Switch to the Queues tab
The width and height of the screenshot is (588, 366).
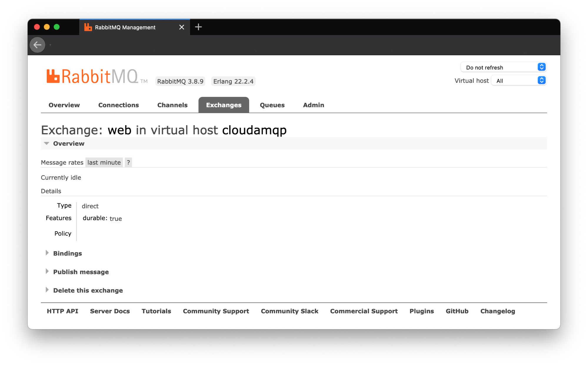pyautogui.click(x=272, y=105)
